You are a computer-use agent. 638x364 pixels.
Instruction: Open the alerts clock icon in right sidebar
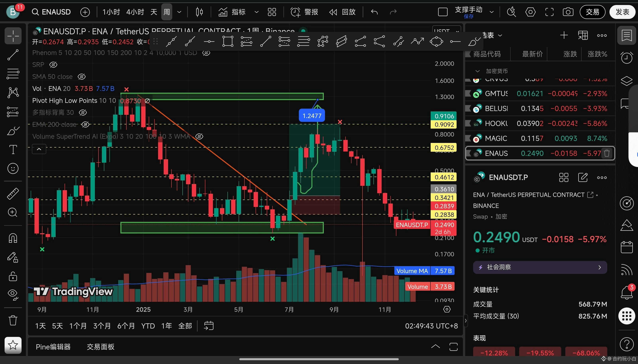(x=626, y=58)
